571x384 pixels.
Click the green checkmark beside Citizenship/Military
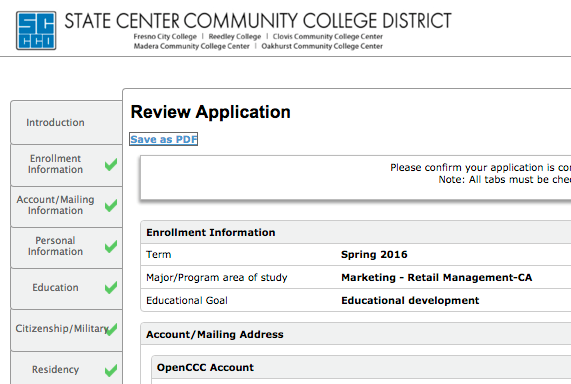tap(112, 329)
